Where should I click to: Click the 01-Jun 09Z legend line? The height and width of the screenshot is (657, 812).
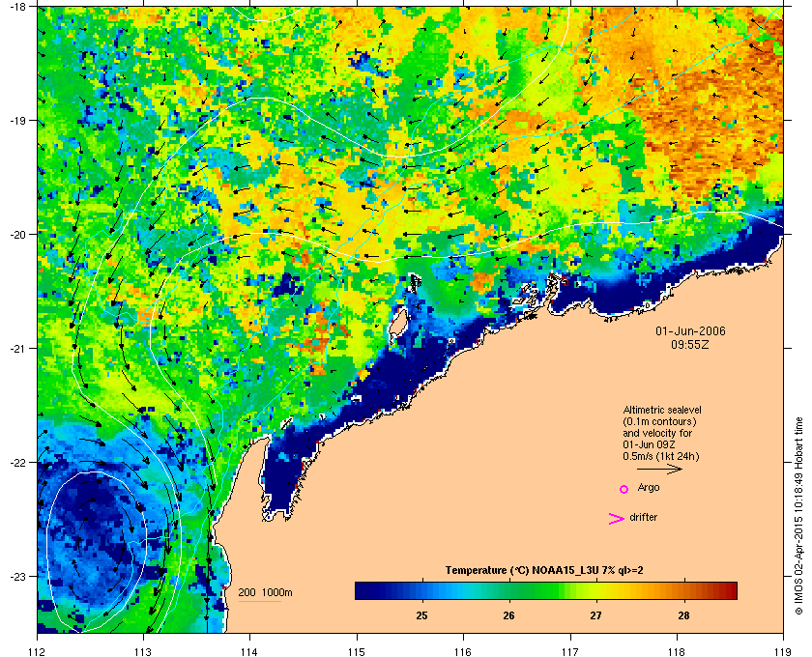(649, 444)
